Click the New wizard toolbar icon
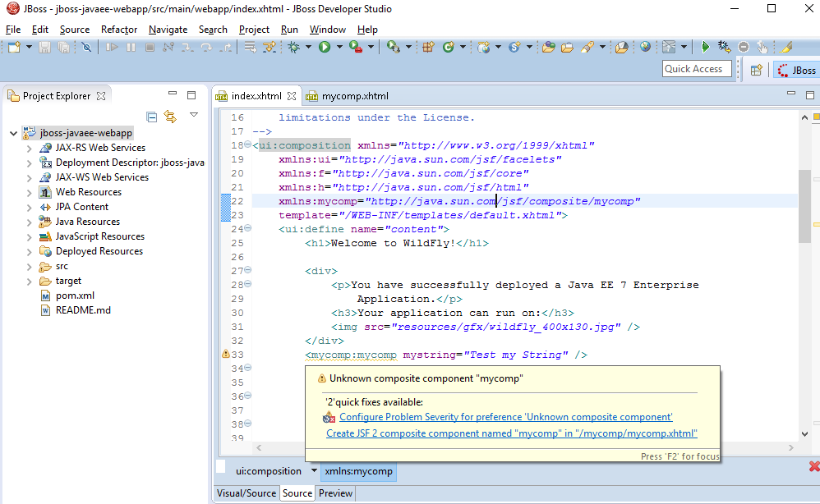Image resolution: width=820 pixels, height=504 pixels. (14, 48)
